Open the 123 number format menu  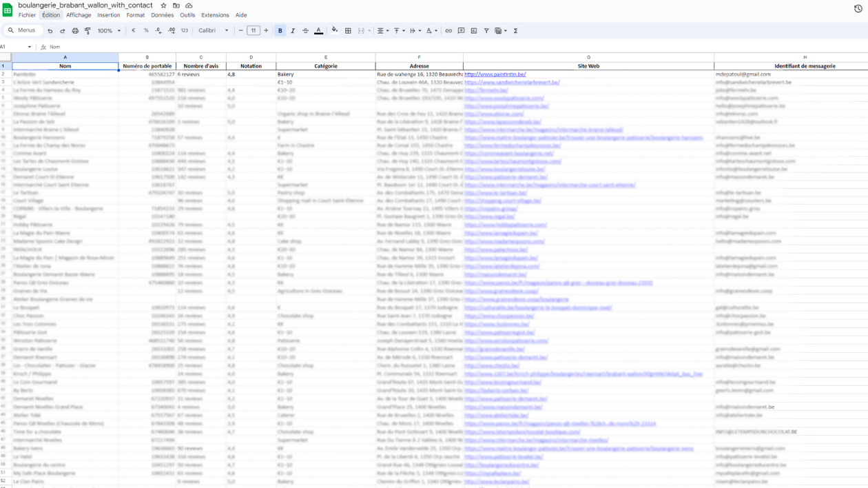[185, 31]
